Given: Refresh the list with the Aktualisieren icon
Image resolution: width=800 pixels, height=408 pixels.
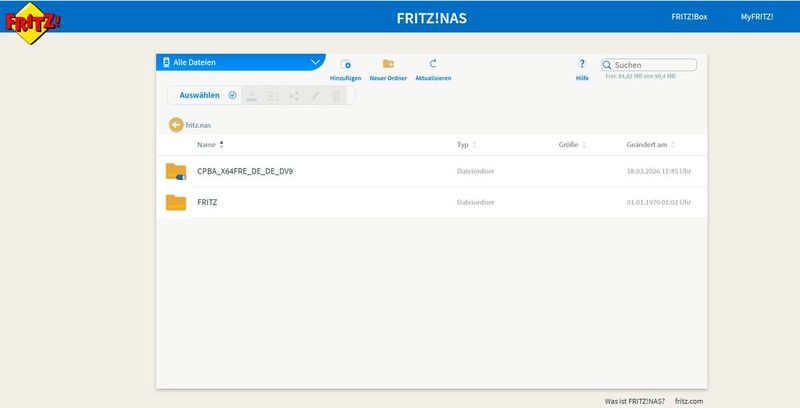Looking at the screenshot, I should coord(433,63).
